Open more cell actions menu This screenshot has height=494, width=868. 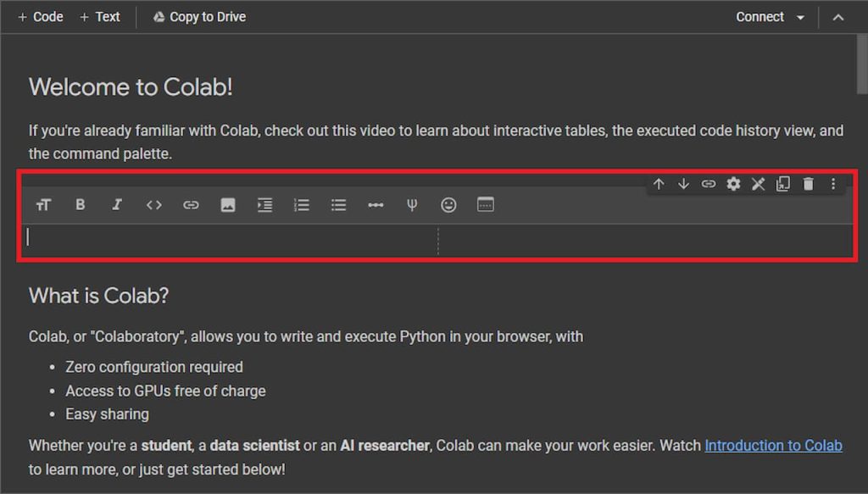(x=833, y=184)
